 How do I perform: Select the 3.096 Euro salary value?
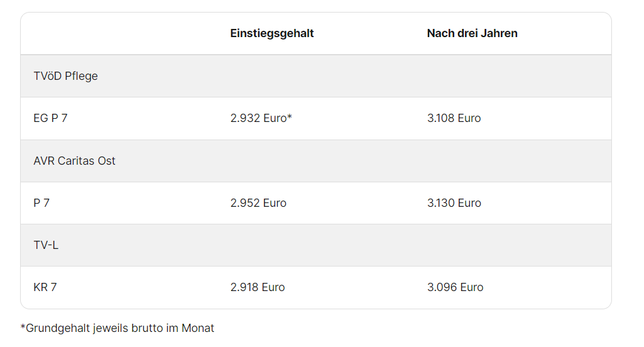coord(455,287)
